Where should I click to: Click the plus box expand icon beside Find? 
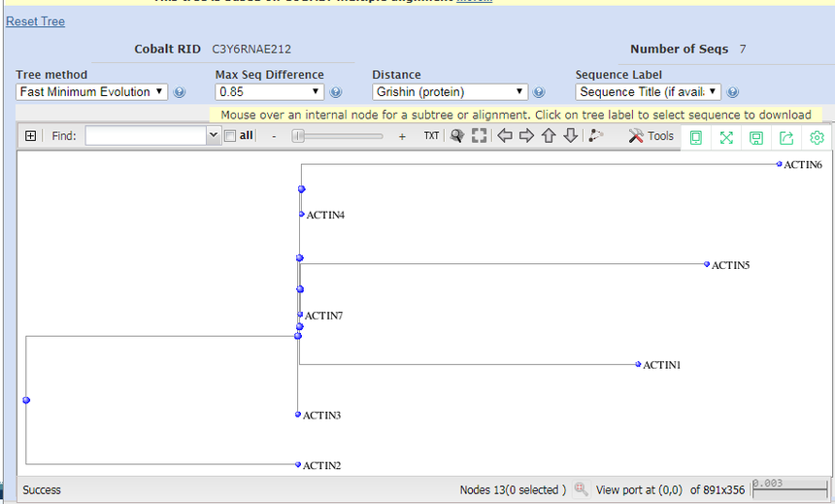31,137
